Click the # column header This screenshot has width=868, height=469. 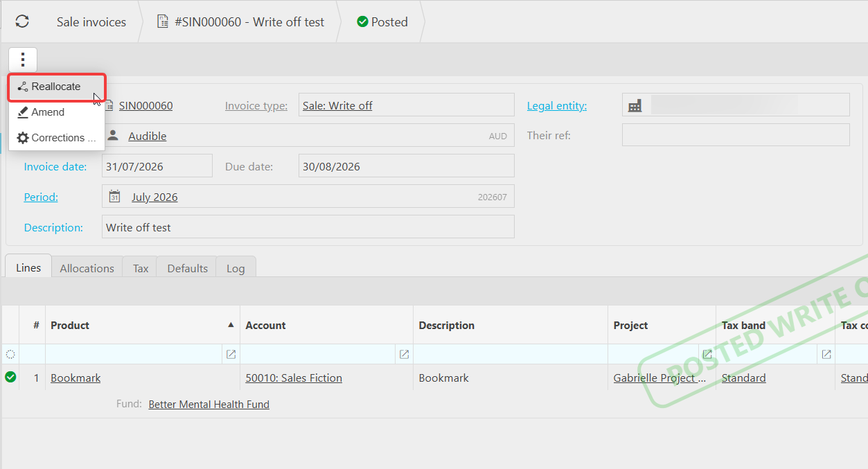[x=33, y=325]
